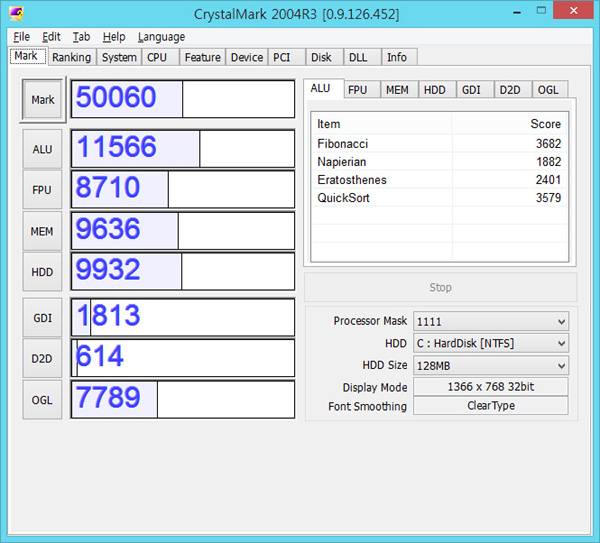
Task: Run the D2D benchmark button
Action: tap(42, 359)
